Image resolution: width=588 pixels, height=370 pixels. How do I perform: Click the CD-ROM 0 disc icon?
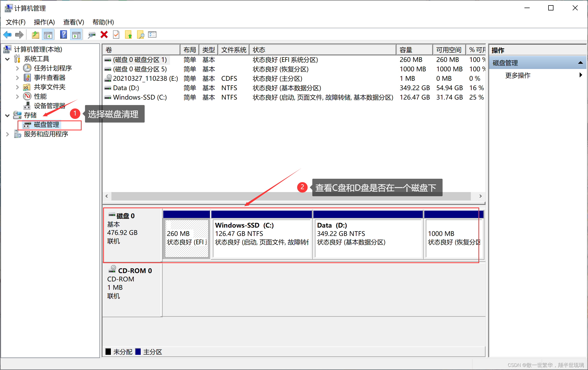pyautogui.click(x=113, y=269)
